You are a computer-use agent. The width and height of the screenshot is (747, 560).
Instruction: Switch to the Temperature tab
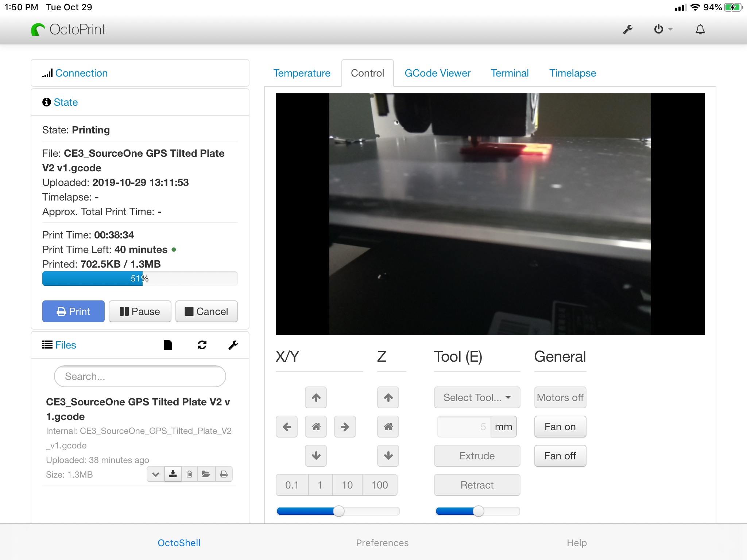(x=302, y=73)
